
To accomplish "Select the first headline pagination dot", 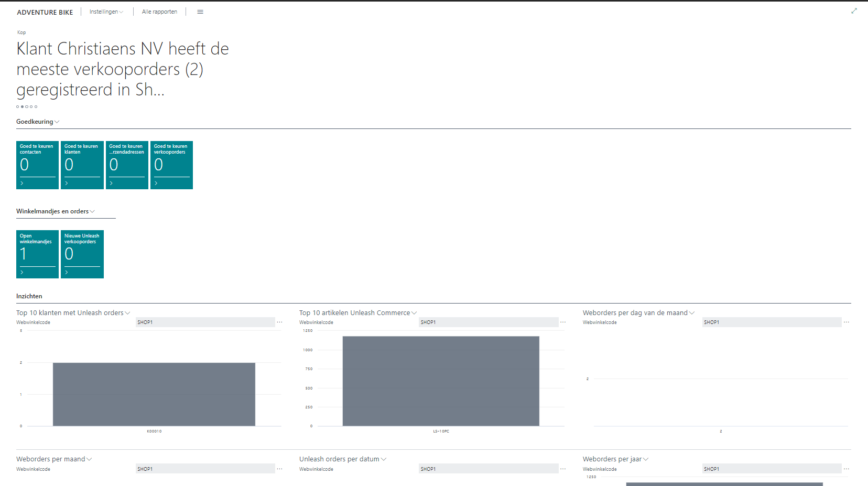I will (x=17, y=107).
